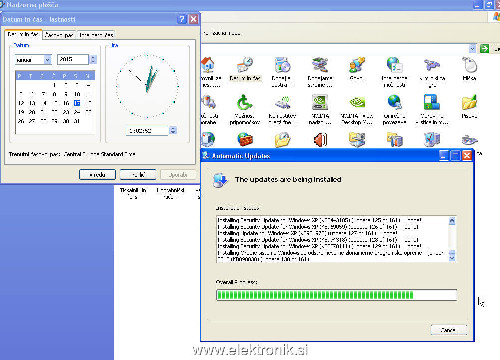
Task: Switch to the Časovni pas tab
Action: click(59, 35)
